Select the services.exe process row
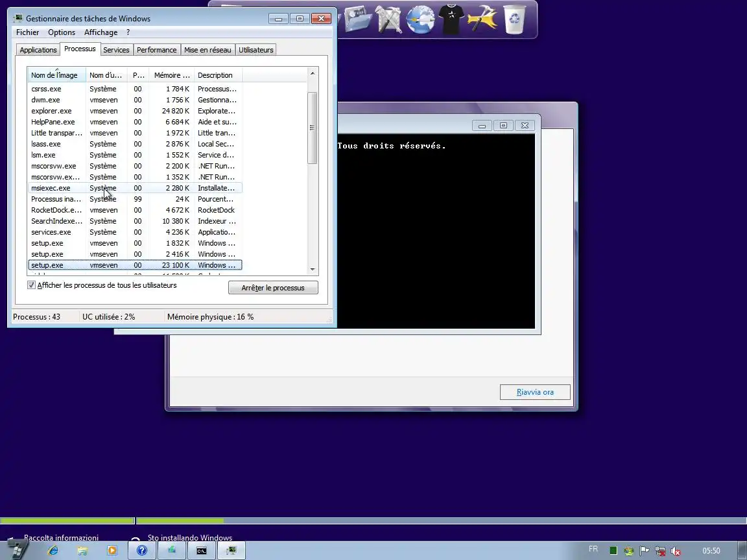This screenshot has width=747, height=560. click(x=135, y=232)
